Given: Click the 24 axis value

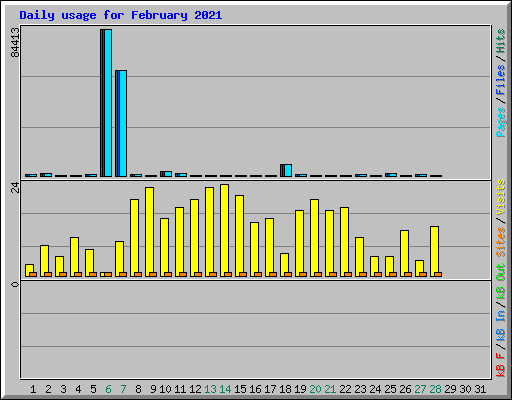Looking at the screenshot, I should click(15, 188).
